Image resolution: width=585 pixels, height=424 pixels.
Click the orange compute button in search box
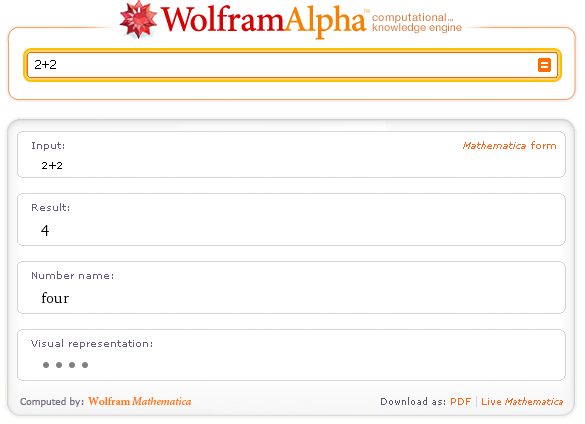click(x=544, y=65)
